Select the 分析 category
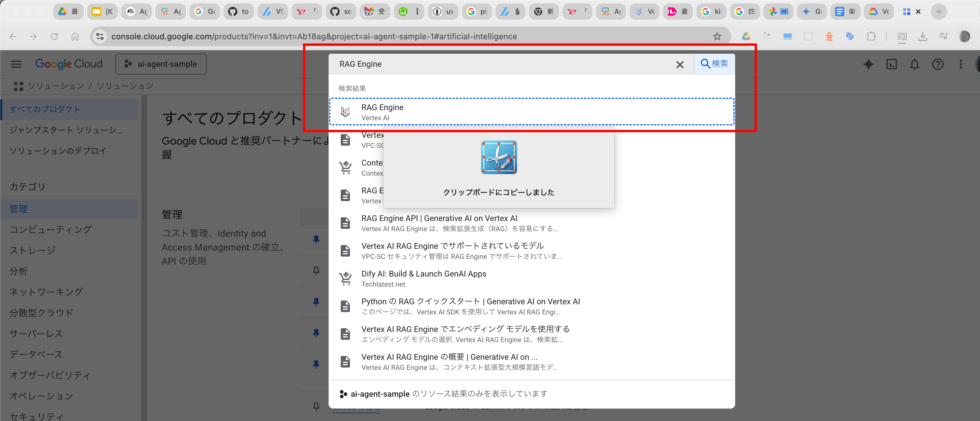The width and height of the screenshot is (980, 421). point(70,271)
